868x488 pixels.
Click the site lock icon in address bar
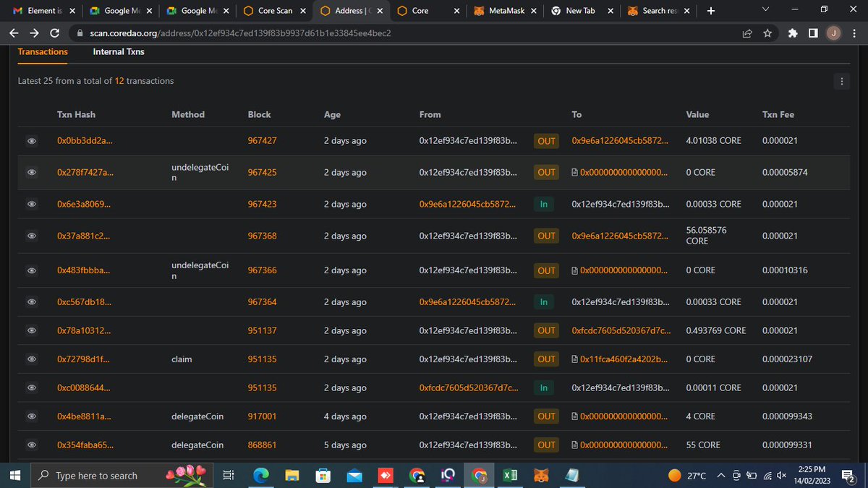tap(79, 33)
